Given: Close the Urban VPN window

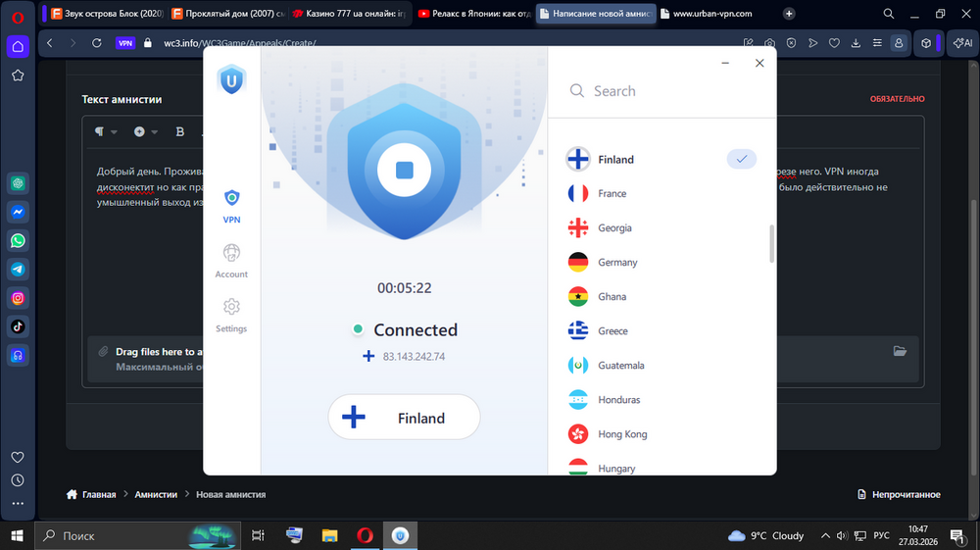Looking at the screenshot, I should (x=759, y=63).
